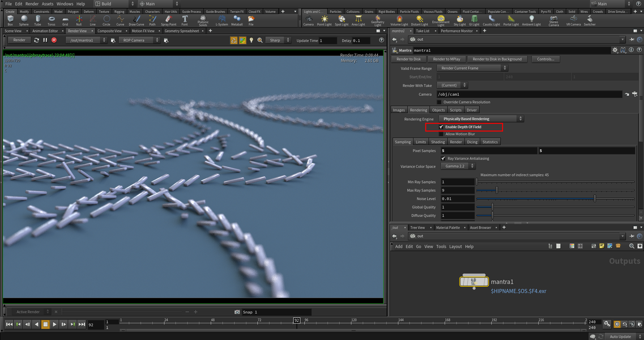Viewport: 644px width, 340px height.
Task: Open Render With Take dropdown
Action: pos(452,85)
